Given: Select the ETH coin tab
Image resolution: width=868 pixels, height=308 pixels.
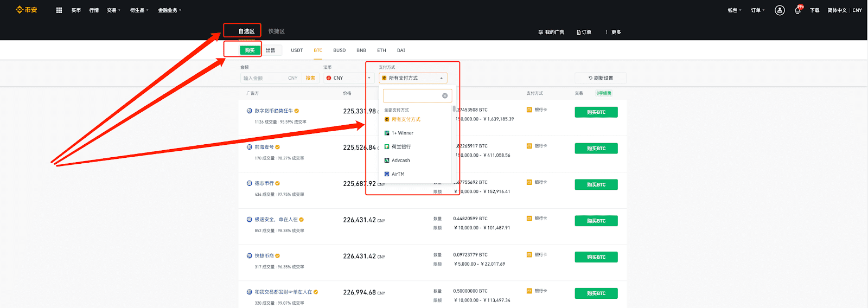Looking at the screenshot, I should 382,50.
